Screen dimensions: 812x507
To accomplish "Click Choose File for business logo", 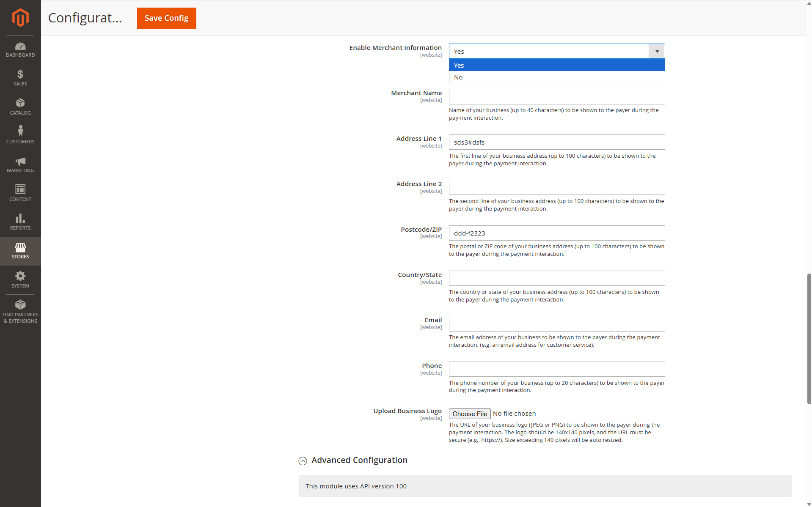I will pos(470,414).
